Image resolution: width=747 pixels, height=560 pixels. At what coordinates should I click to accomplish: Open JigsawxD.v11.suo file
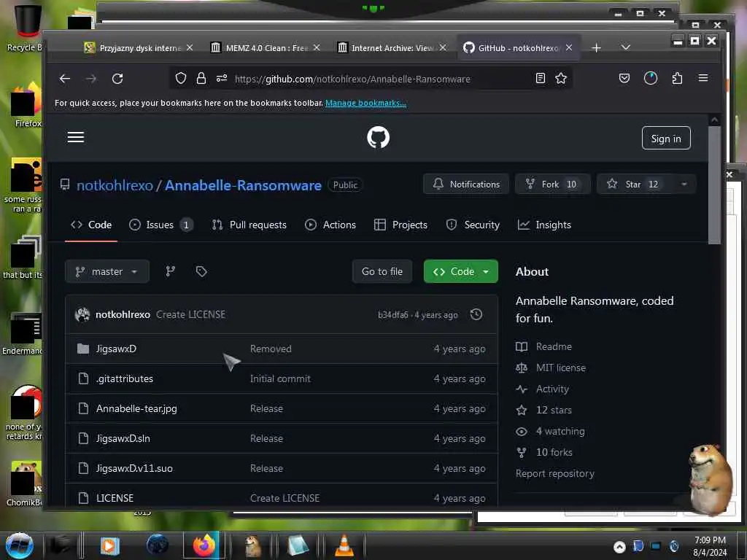pos(134,469)
